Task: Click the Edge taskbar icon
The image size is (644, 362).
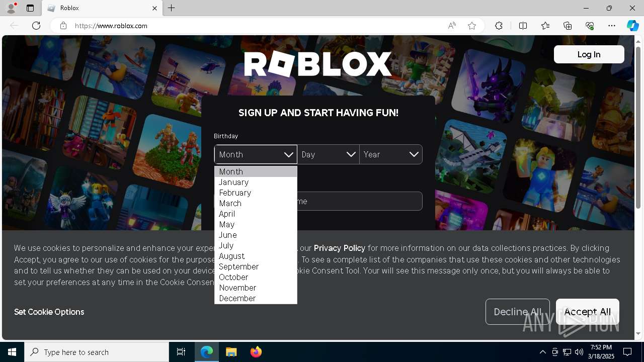Action: click(x=207, y=352)
